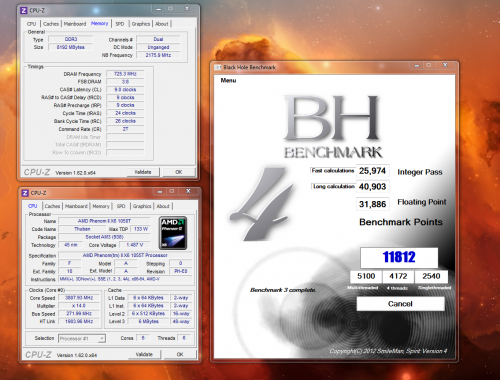
Task: Click the benchmark points score 11812
Action: (x=399, y=257)
